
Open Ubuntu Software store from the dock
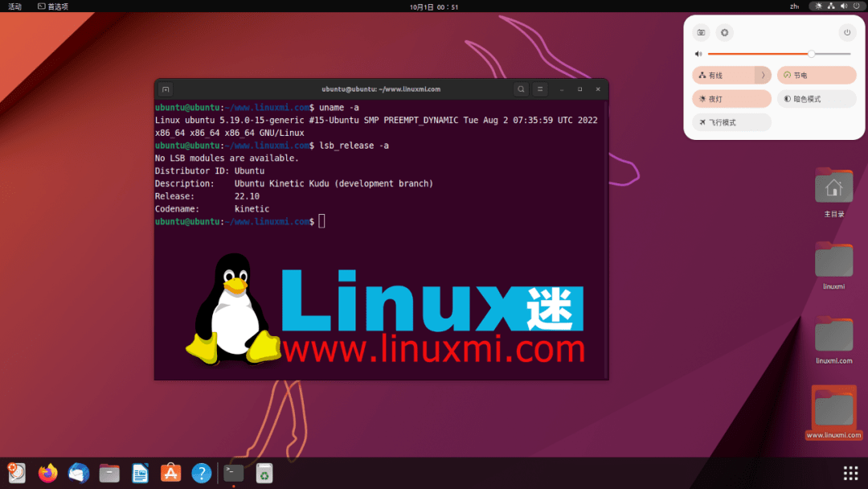coord(170,473)
